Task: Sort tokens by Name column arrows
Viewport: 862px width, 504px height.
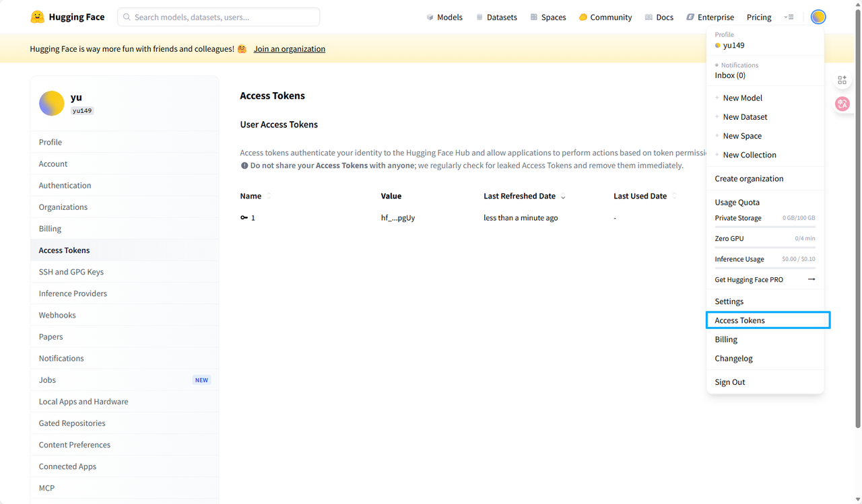Action: pyautogui.click(x=269, y=196)
